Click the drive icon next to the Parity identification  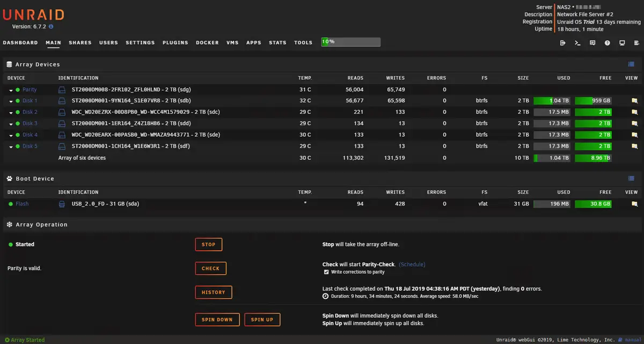[x=62, y=90]
